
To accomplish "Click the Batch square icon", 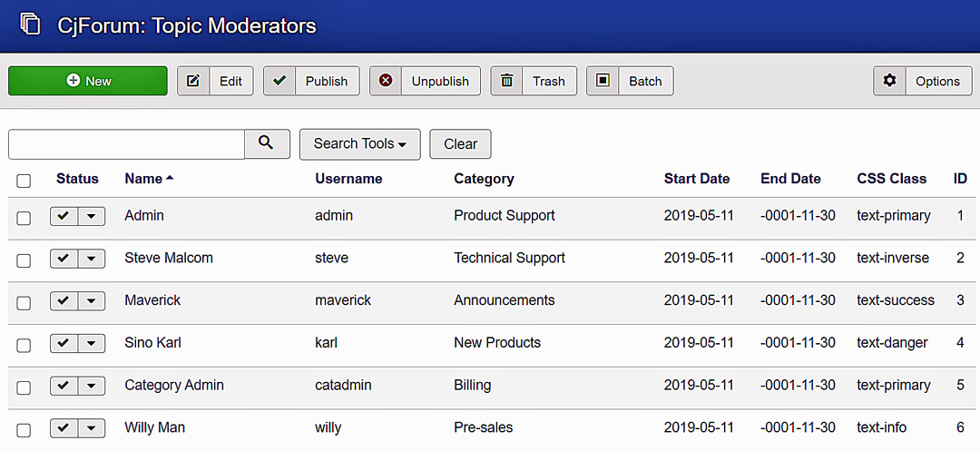I will click(x=603, y=81).
